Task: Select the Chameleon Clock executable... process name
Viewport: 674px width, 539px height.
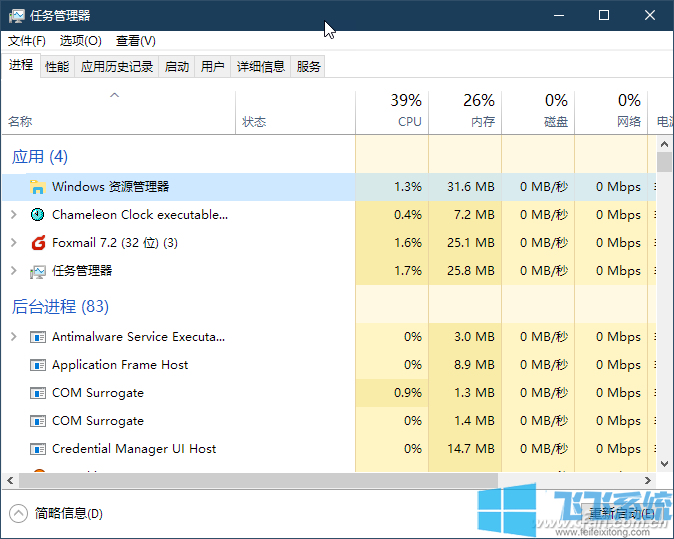Action: 140,214
